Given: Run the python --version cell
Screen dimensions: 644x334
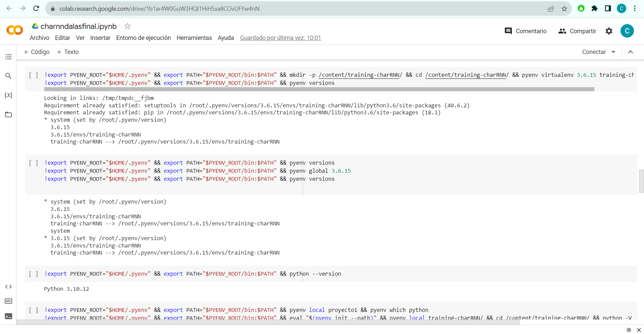Looking at the screenshot, I should 33,274.
